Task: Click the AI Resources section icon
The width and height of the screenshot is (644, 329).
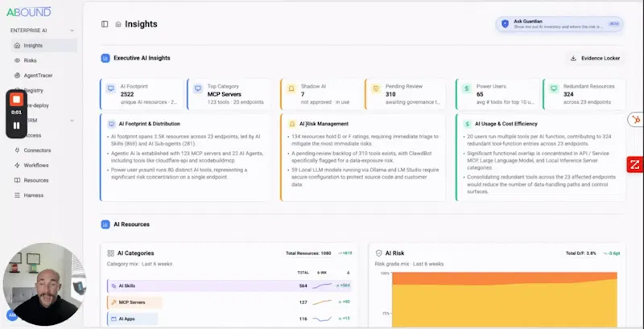Action: (x=105, y=224)
